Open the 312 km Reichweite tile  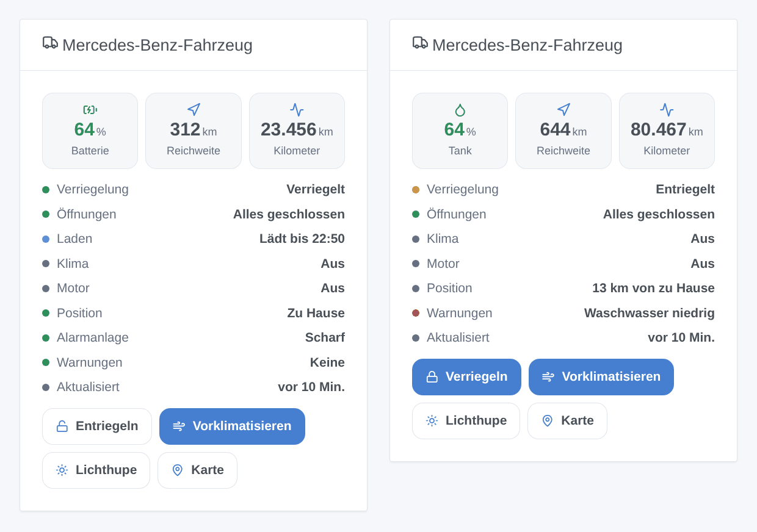[x=194, y=131]
